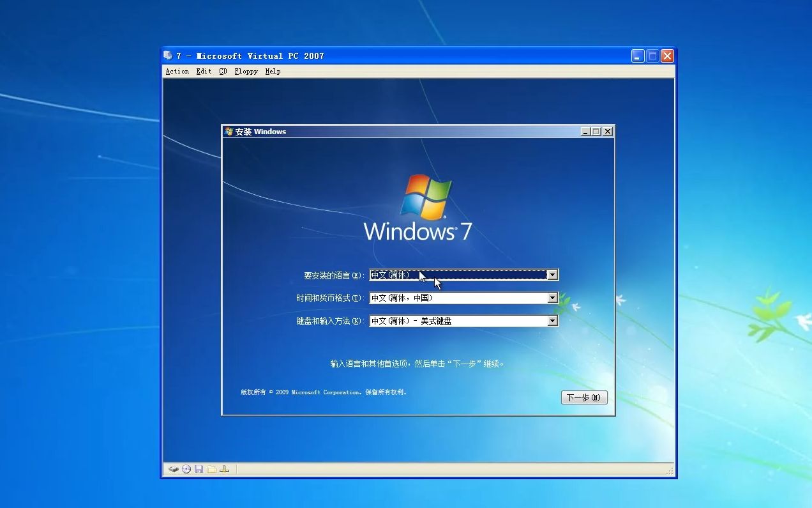Click the hard disk activity icon in status bar
The width and height of the screenshot is (812, 508).
[173, 469]
